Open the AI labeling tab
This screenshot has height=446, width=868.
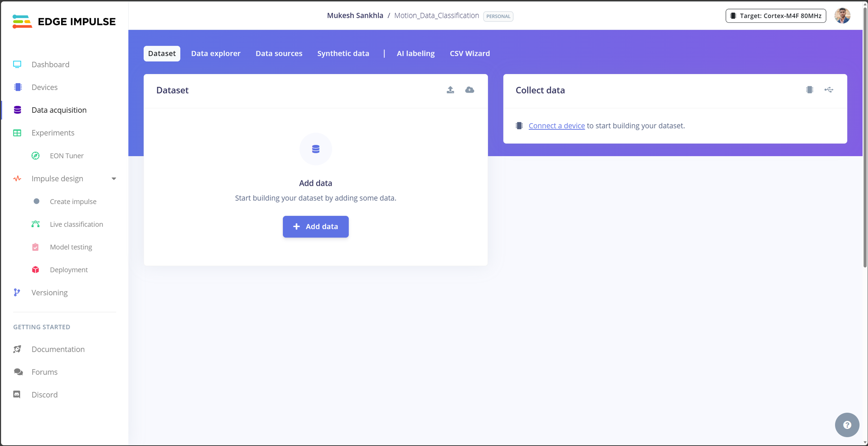pos(416,53)
